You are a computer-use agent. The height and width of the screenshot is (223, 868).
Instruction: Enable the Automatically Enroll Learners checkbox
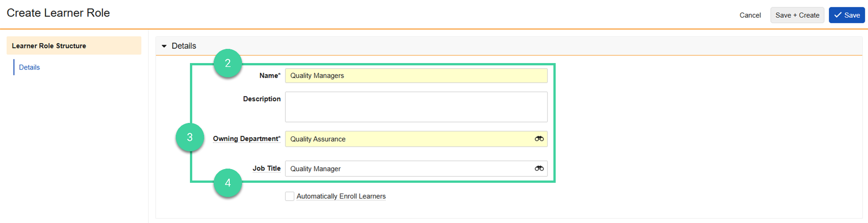tap(289, 196)
